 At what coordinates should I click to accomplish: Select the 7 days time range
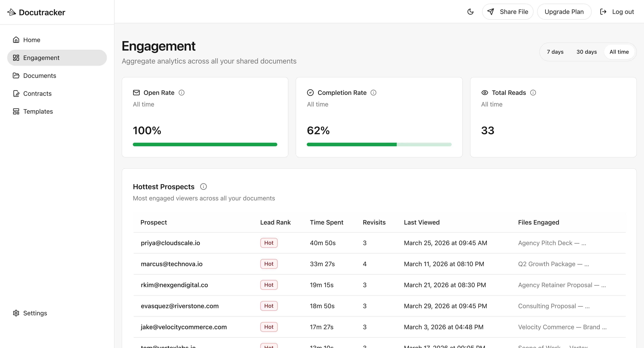pos(555,52)
